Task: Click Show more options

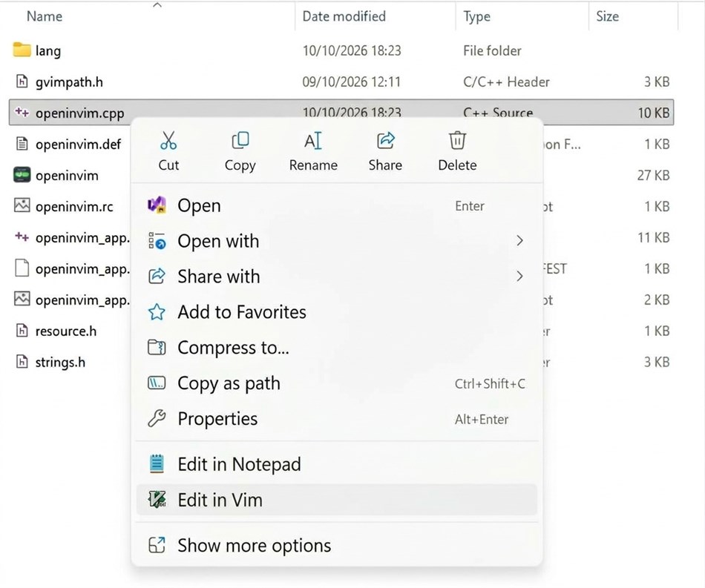Action: (x=336, y=545)
